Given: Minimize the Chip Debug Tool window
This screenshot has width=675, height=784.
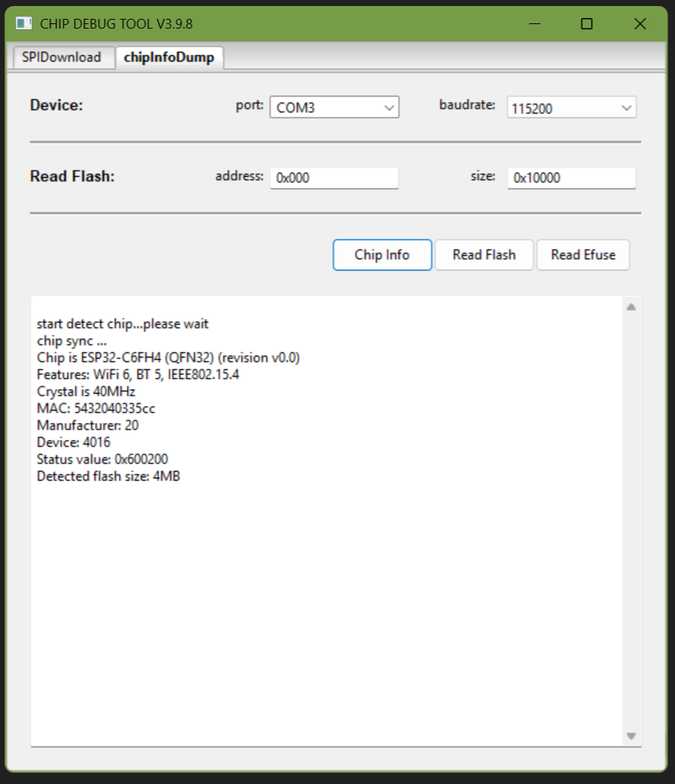Looking at the screenshot, I should [x=534, y=23].
